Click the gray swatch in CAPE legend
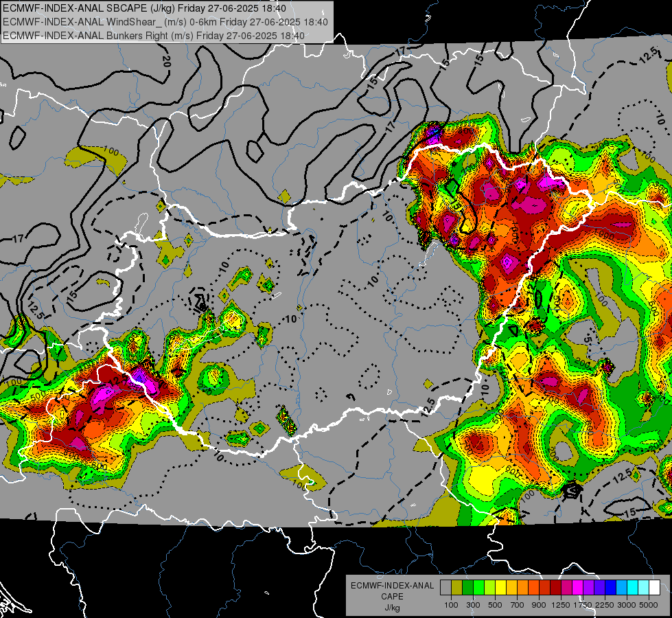The width and height of the screenshot is (672, 618). [x=445, y=588]
